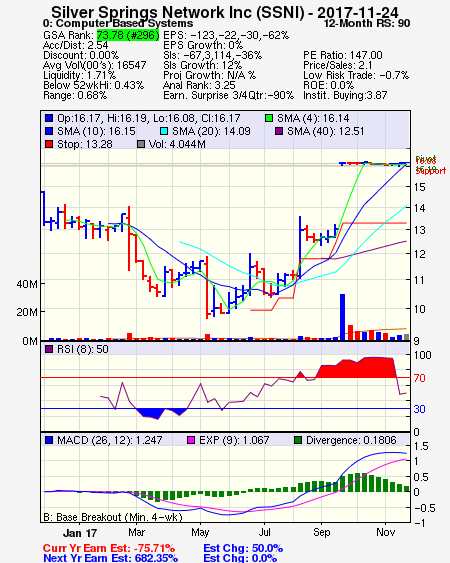450x563 pixels.
Task: Click the purple RSI (8) legend swatch
Action: [49, 349]
